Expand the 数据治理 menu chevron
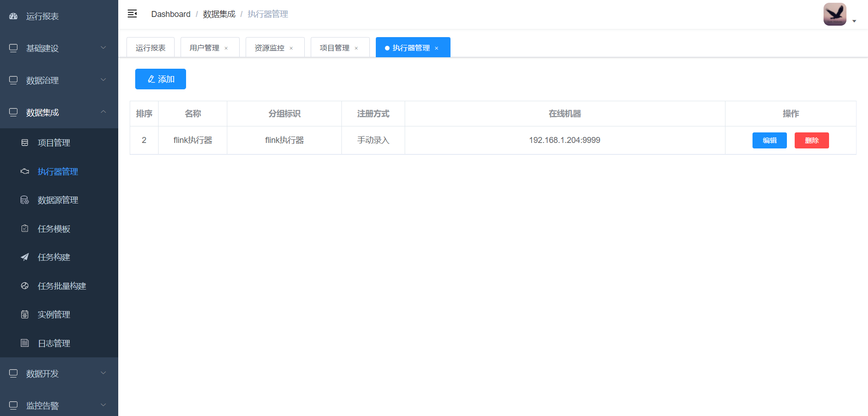Image resolution: width=868 pixels, height=416 pixels. coord(104,80)
